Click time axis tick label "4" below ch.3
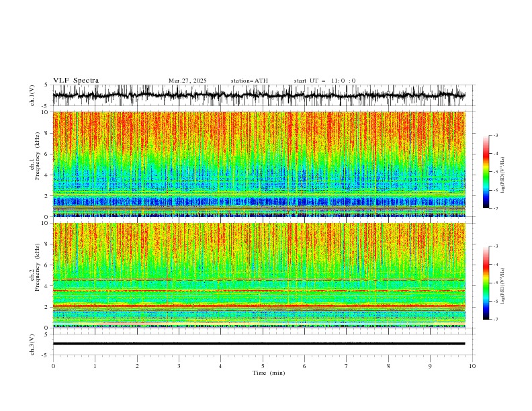Screen dimensions: 532x411 pos(221,366)
